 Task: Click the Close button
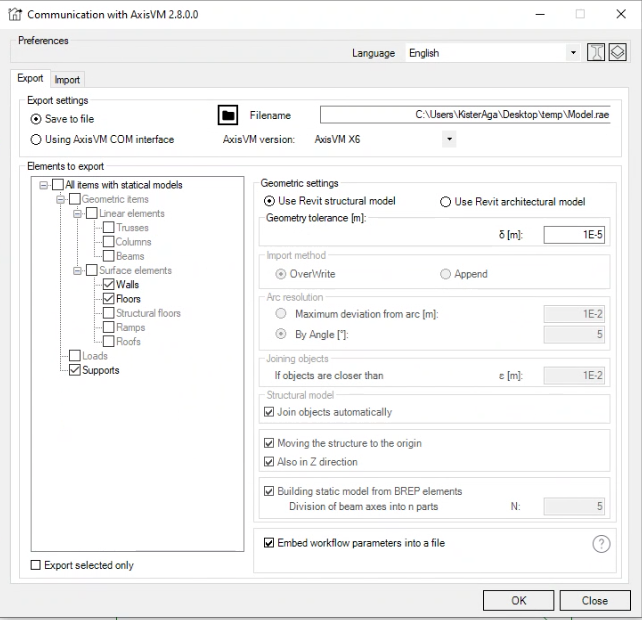[x=595, y=600]
